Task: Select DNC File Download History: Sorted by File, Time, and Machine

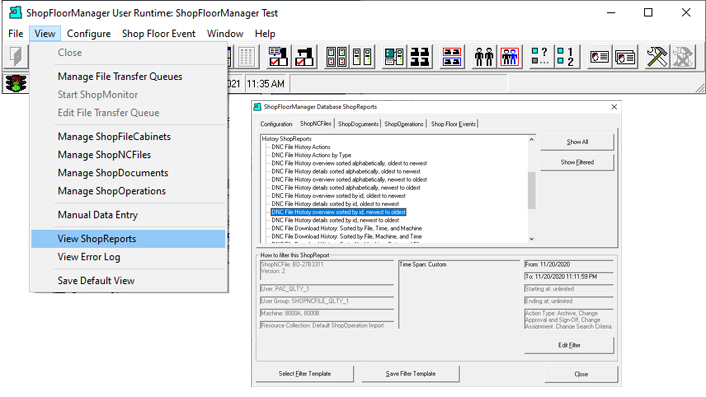Action: (x=347, y=228)
